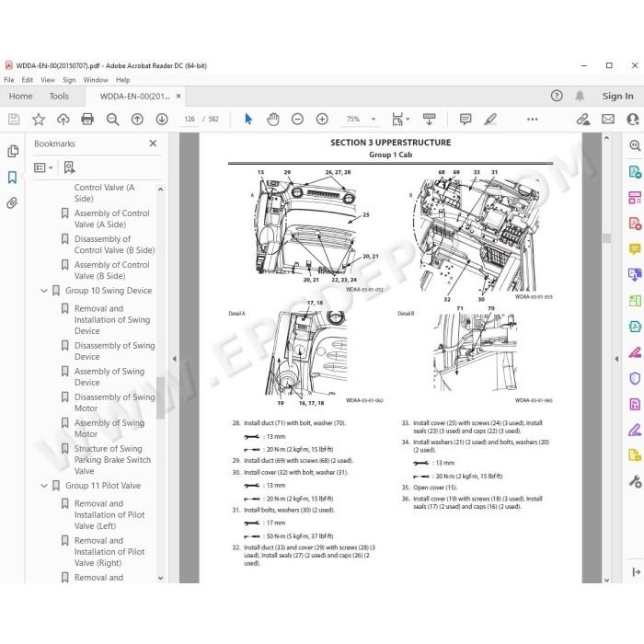
Task: Activate the Selection arrow tool
Action: click(x=248, y=119)
